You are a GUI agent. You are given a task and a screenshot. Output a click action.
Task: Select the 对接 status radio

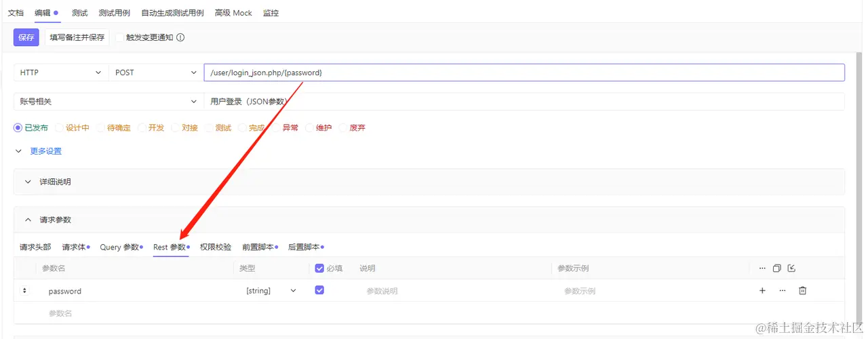tap(175, 127)
